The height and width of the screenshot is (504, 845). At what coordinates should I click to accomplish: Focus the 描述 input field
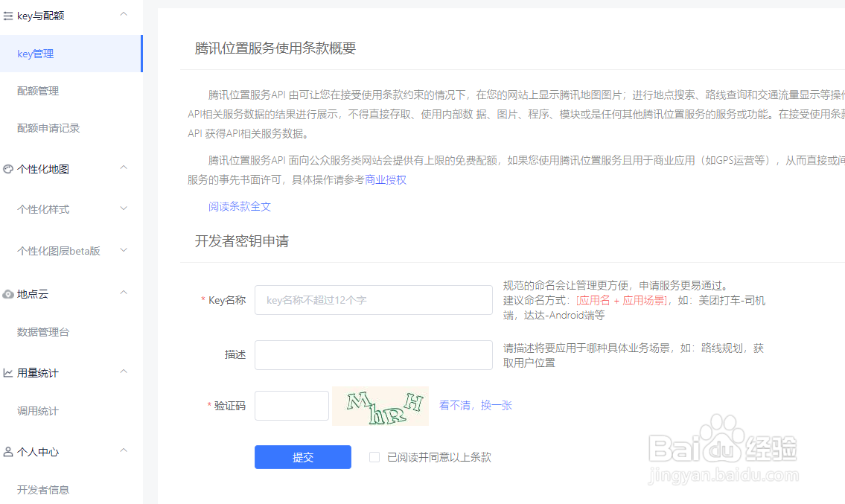374,355
